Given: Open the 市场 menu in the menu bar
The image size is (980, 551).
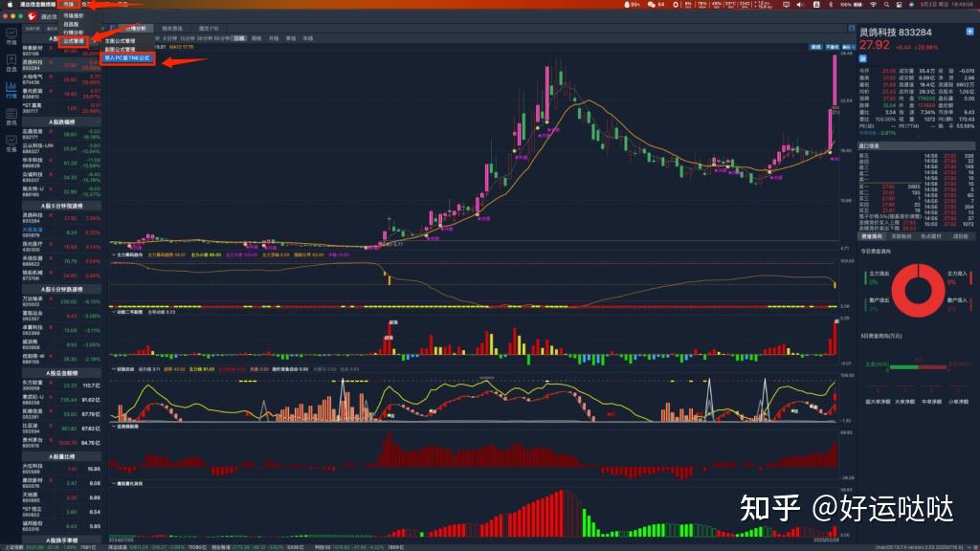Looking at the screenshot, I should pyautogui.click(x=69, y=4).
